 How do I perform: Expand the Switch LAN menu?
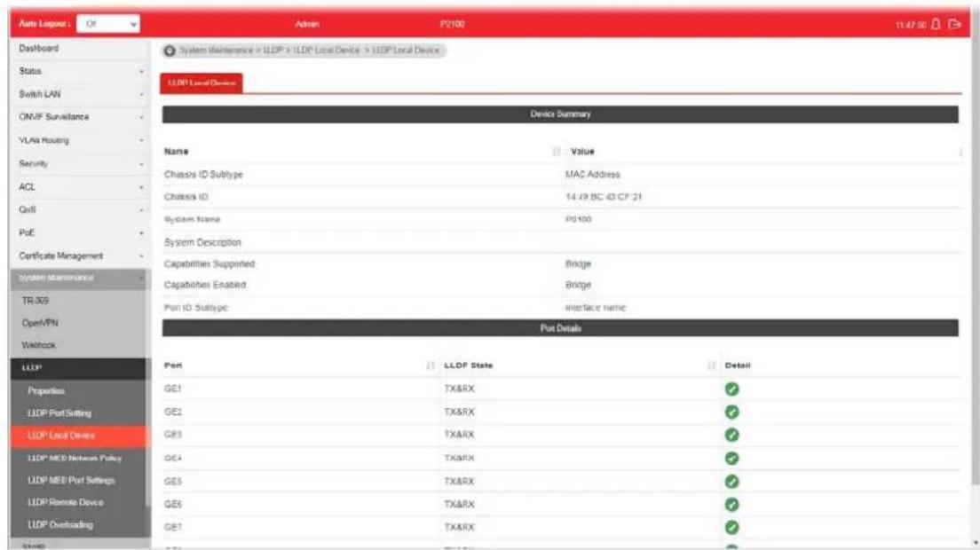click(80, 94)
